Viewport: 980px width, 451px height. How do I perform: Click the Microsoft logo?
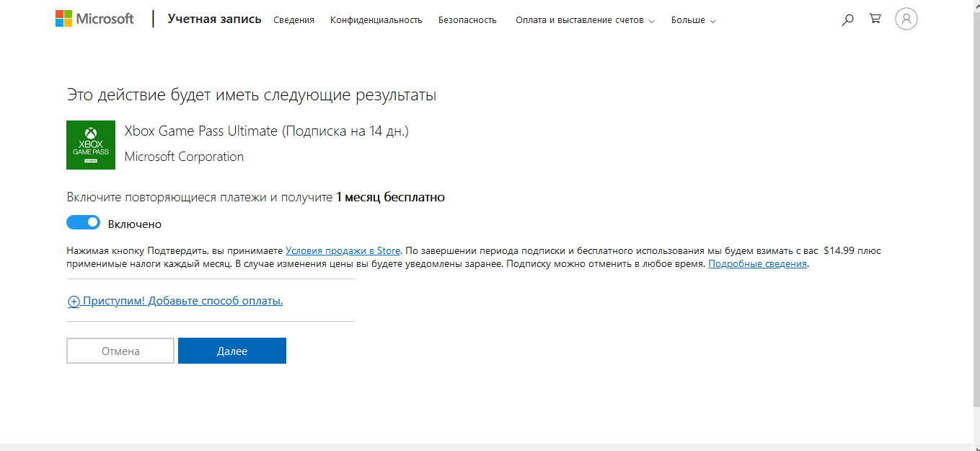point(94,19)
